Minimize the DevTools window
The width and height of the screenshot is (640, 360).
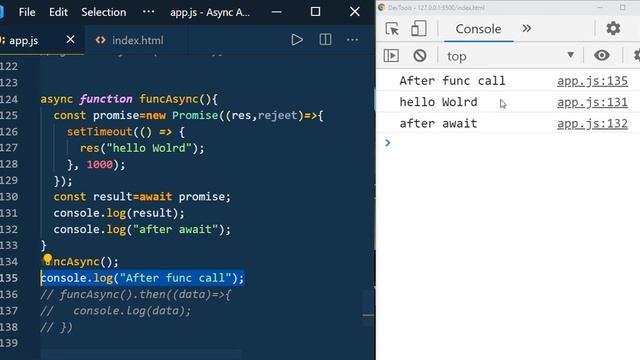(600, 7)
